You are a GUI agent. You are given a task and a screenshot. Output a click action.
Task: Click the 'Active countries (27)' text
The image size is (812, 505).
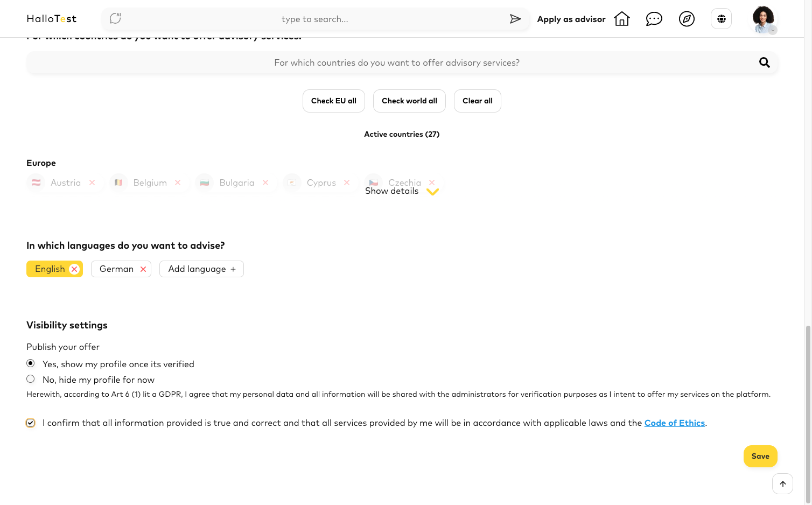pyautogui.click(x=402, y=134)
